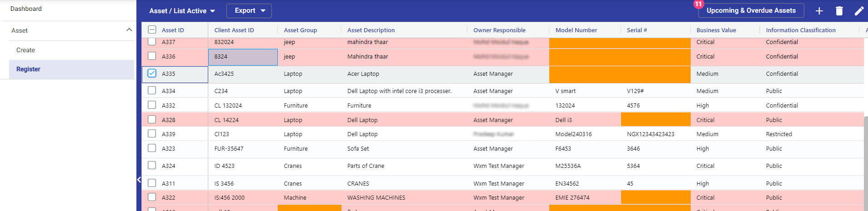Click the orange Model Number cell for A335

(584, 74)
